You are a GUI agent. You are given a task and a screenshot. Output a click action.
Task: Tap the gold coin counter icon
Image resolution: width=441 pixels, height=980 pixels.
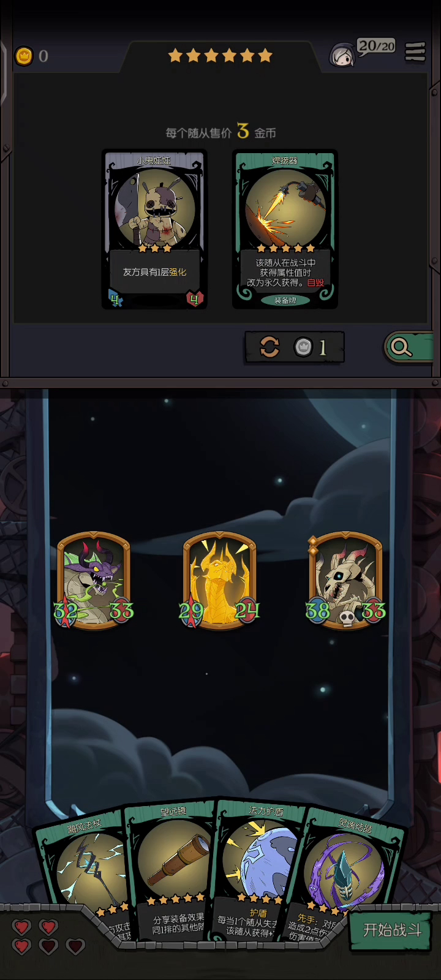point(24,56)
